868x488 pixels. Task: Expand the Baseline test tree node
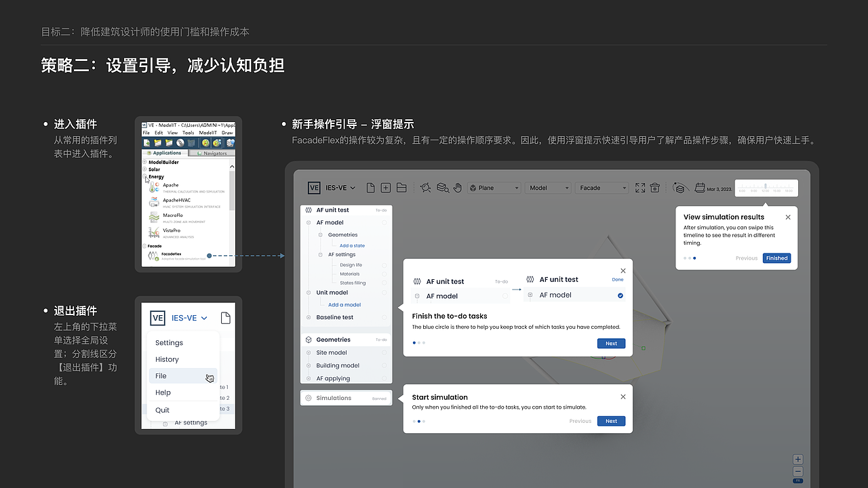coord(309,317)
